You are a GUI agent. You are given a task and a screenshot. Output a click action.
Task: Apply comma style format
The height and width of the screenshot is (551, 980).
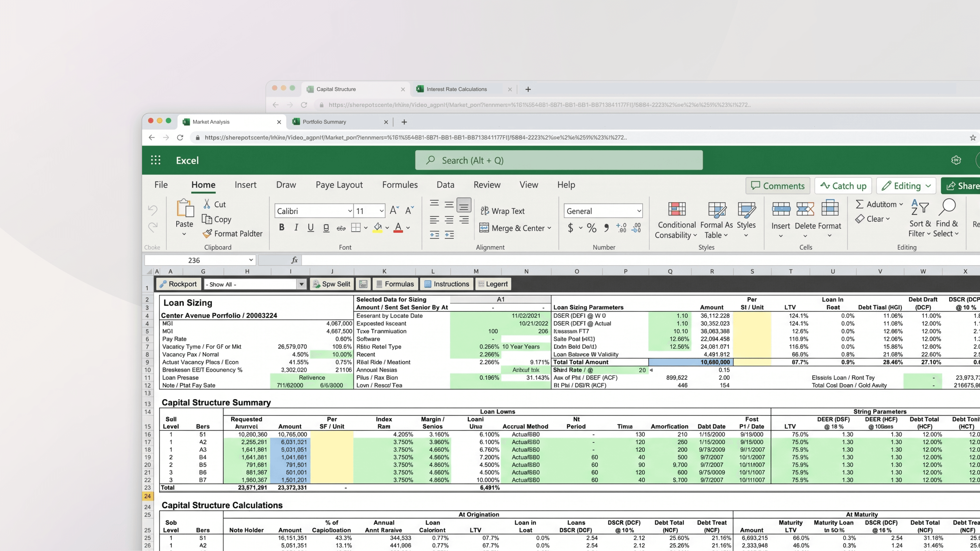(606, 228)
